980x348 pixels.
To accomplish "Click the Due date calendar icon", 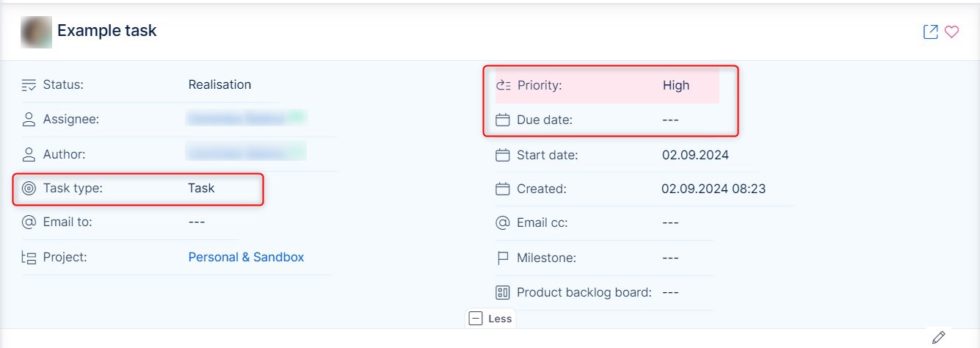I will click(x=503, y=120).
